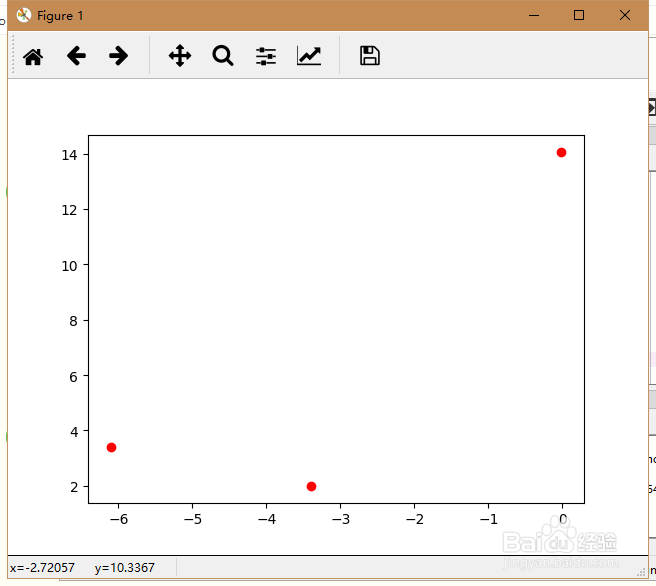Viewport: 656px width, 586px height.
Task: Maximize the Figure 1 window
Action: coord(579,15)
